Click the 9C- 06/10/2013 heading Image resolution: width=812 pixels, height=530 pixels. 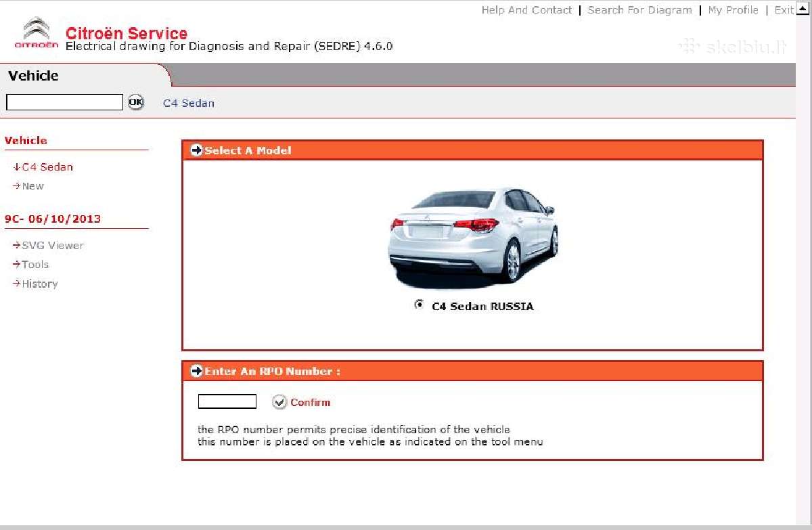click(53, 219)
